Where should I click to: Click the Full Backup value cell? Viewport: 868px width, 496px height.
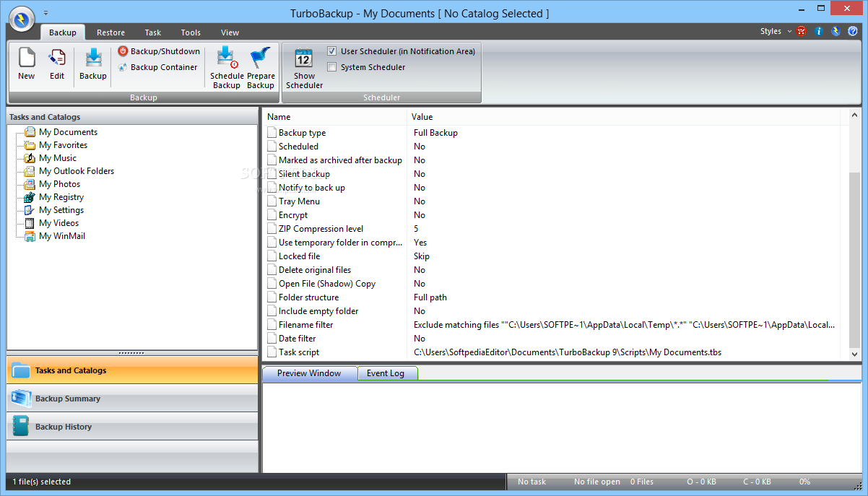click(435, 133)
